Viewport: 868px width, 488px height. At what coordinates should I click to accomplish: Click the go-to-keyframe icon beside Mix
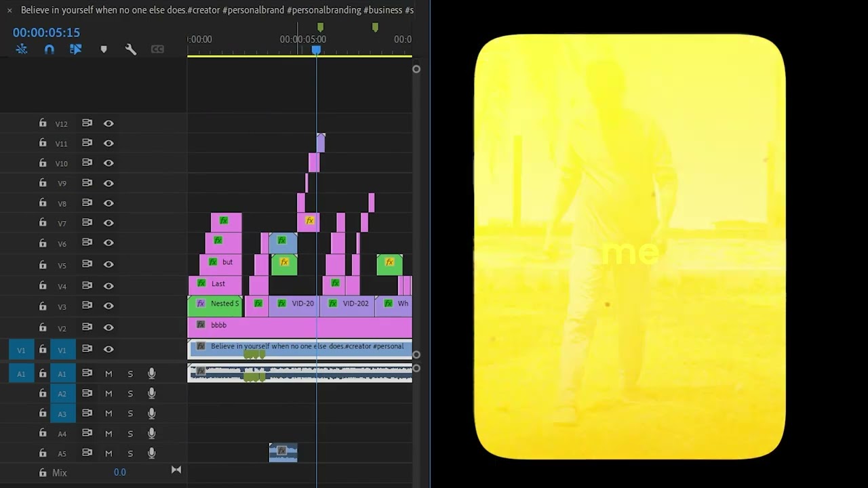coord(176,470)
